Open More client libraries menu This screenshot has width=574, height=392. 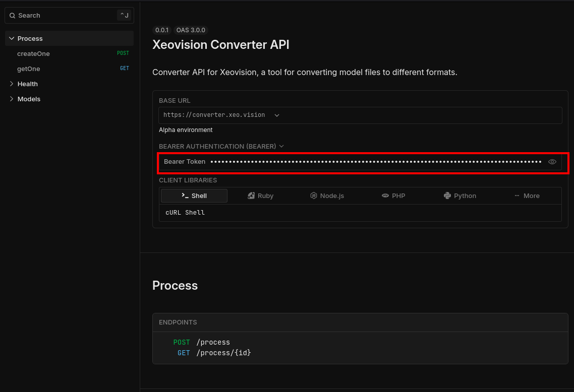tap(527, 195)
